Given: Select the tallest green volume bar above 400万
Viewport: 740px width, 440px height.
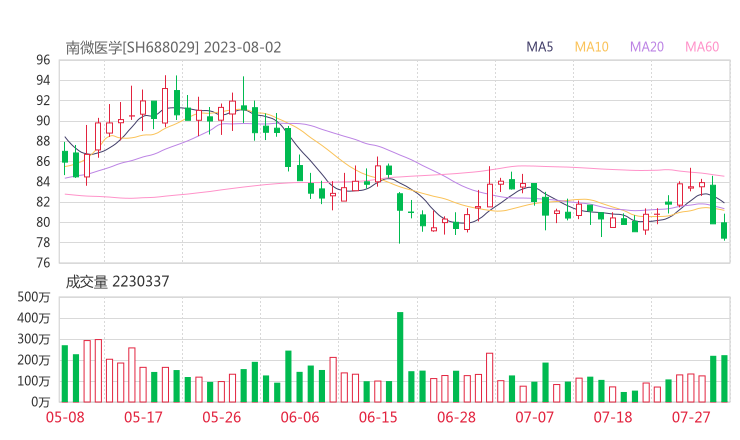Looking at the screenshot, I should [400, 357].
